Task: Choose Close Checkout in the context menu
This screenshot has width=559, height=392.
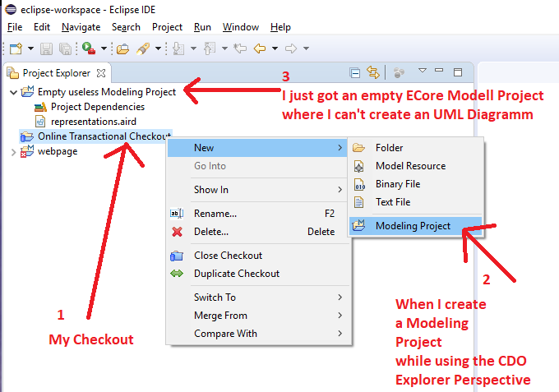Action: (259, 256)
